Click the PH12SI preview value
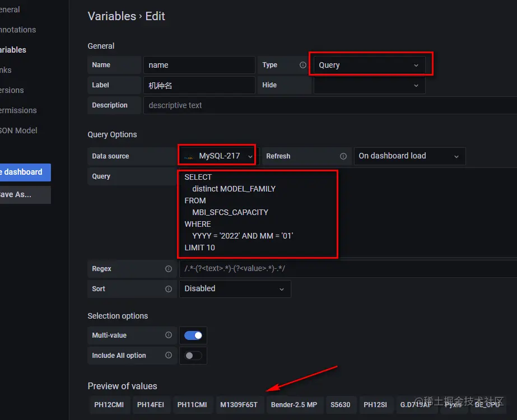This screenshot has width=517, height=420. (x=375, y=404)
